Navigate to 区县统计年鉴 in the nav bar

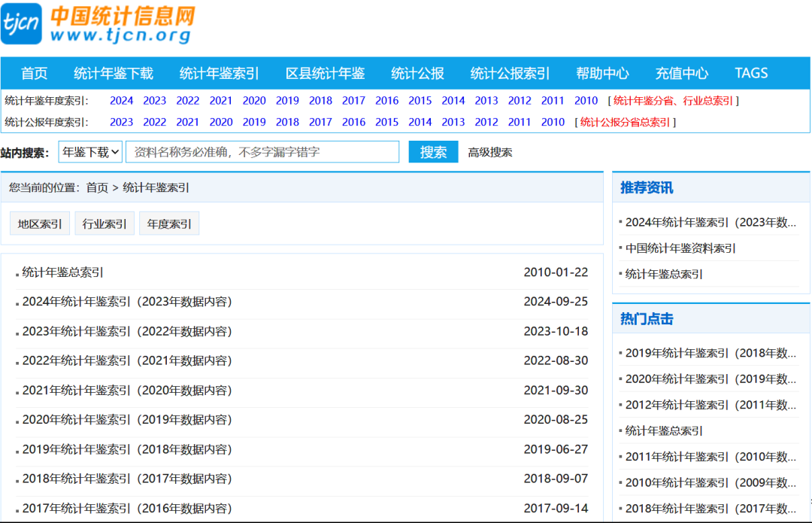click(x=325, y=73)
